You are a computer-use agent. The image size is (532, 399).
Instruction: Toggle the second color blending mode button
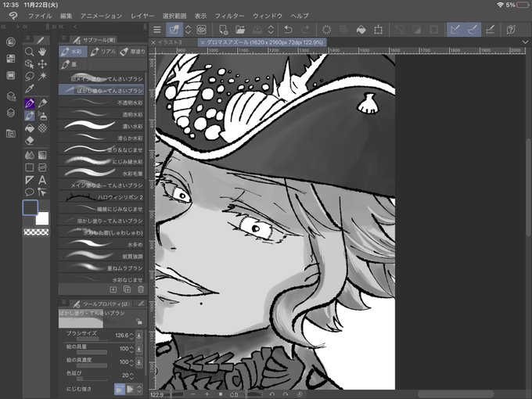131,389
